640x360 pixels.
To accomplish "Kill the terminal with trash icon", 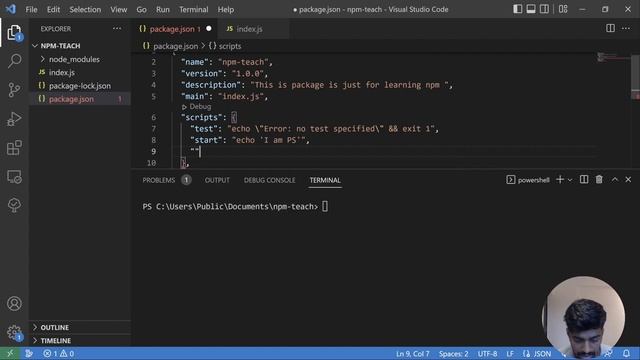I will point(599,180).
